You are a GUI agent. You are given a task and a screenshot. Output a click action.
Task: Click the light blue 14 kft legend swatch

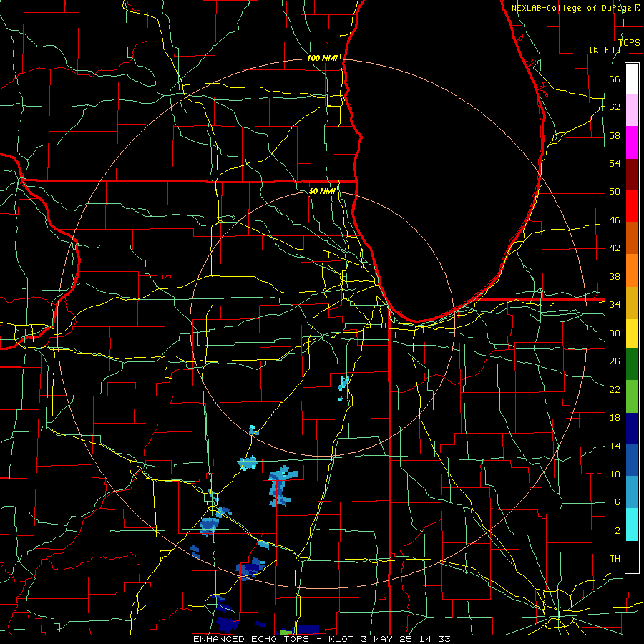(632, 493)
